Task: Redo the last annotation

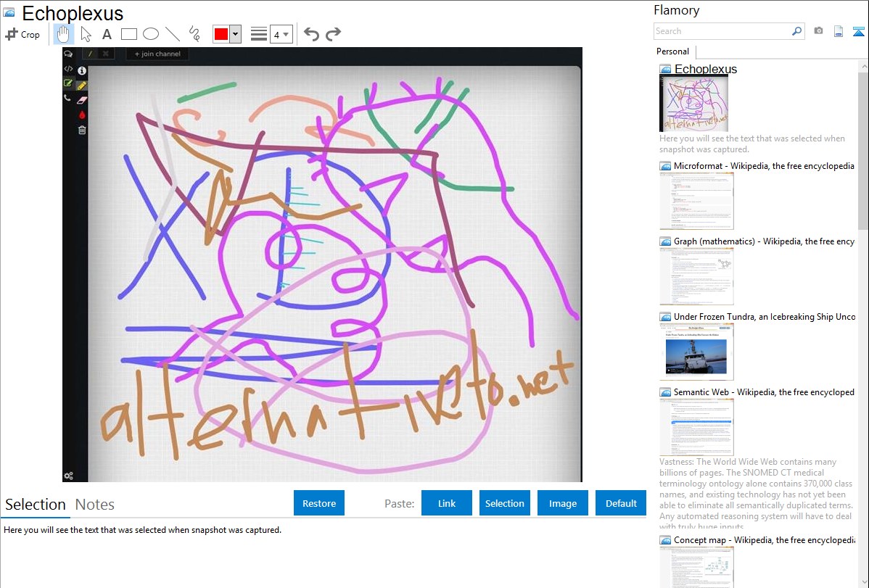Action: 333,34
